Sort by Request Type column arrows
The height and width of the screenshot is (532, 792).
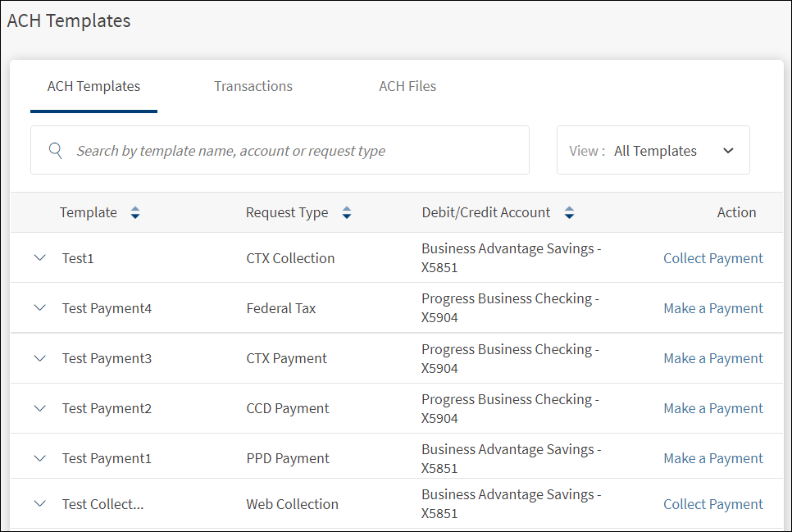[x=347, y=213]
